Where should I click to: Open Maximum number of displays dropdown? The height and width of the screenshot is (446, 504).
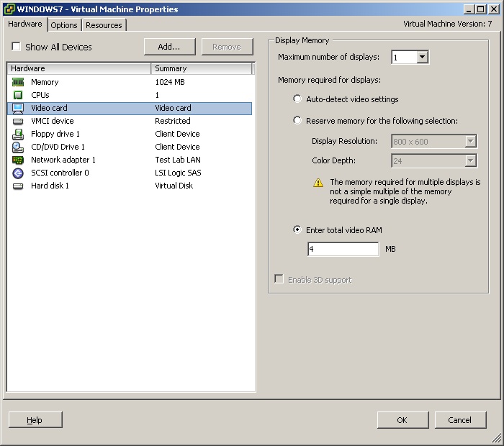[x=423, y=57]
